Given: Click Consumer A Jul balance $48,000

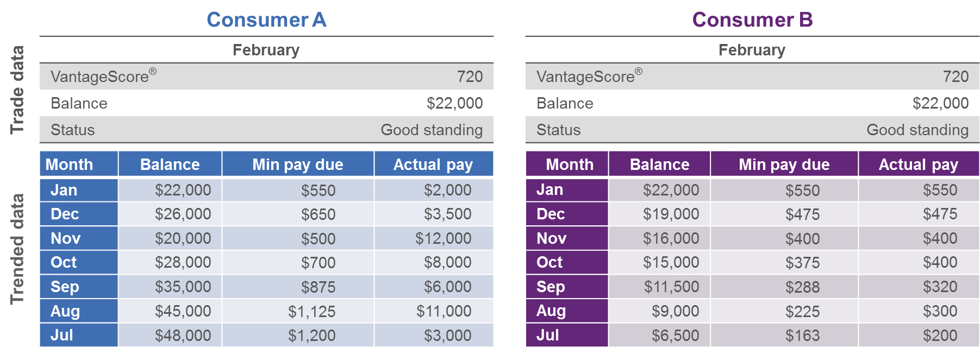Looking at the screenshot, I should coord(183,335).
